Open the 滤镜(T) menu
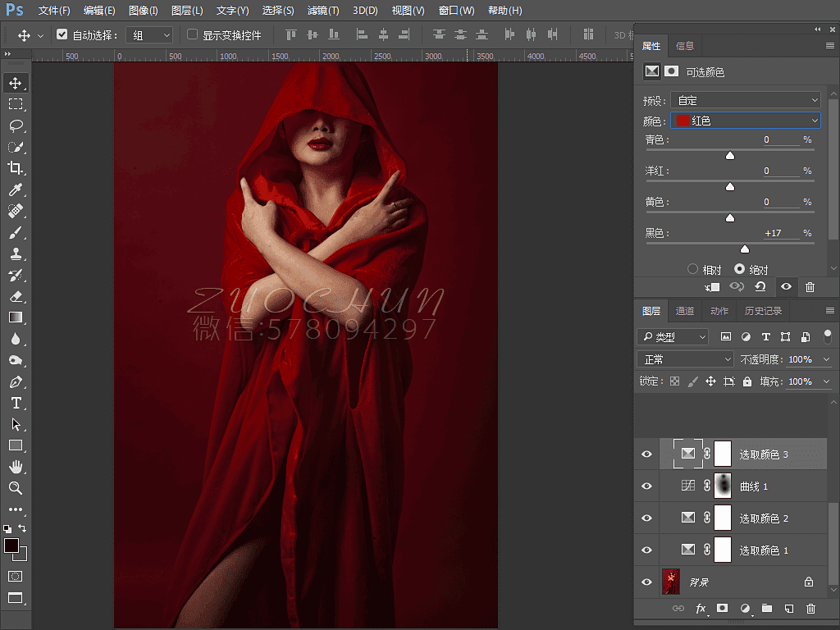Viewport: 840px width, 630px height. point(322,11)
